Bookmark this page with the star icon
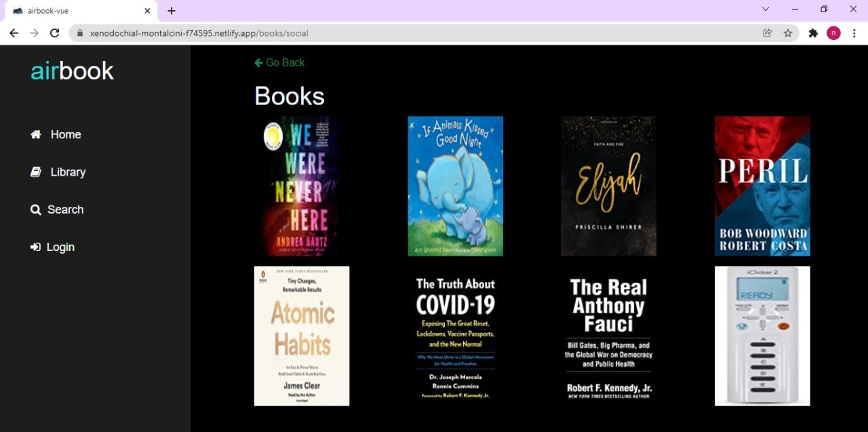This screenshot has height=432, width=868. coord(788,33)
